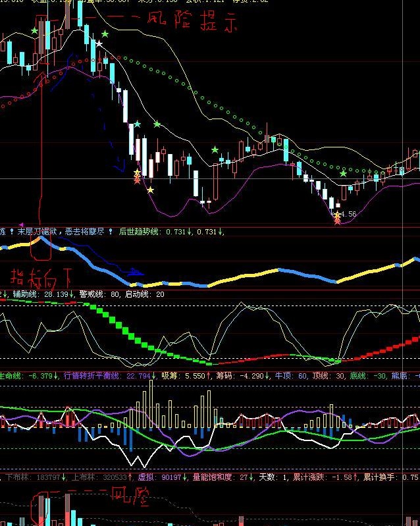Screen dimensions: 420x526
Task: Select the 辅助线: 28.139 value text
Action: (43, 294)
